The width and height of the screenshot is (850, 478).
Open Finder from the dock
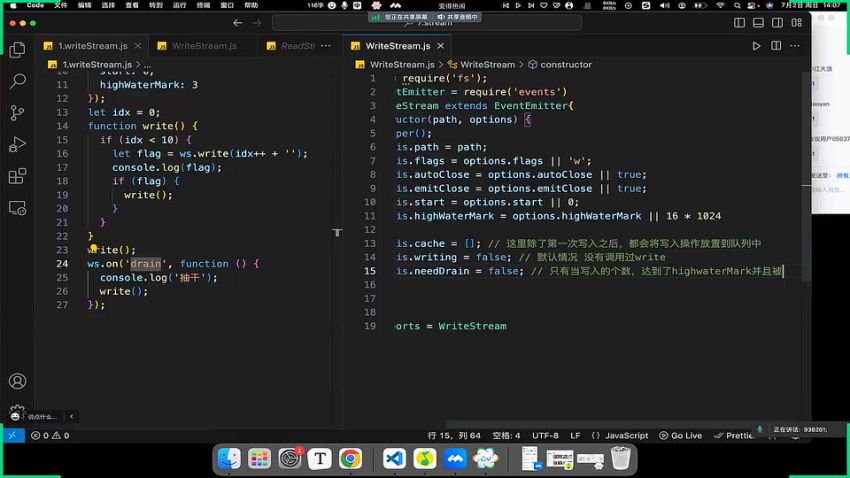229,459
